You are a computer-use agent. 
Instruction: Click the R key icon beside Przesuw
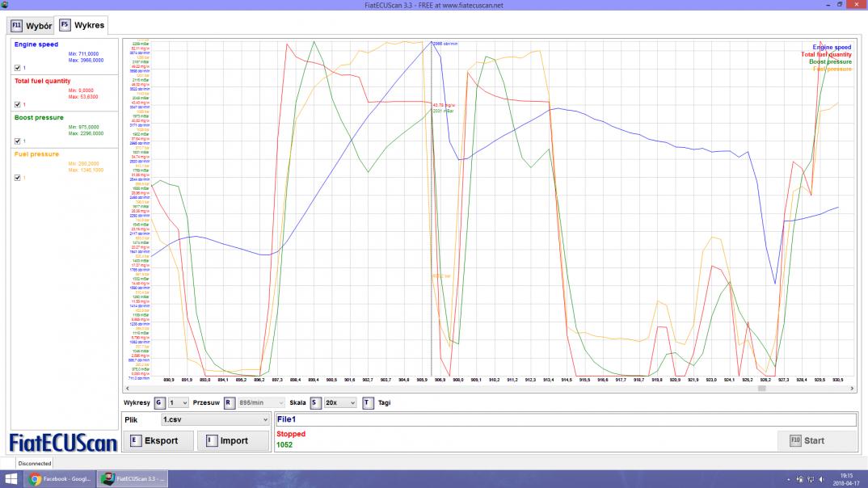(x=229, y=402)
